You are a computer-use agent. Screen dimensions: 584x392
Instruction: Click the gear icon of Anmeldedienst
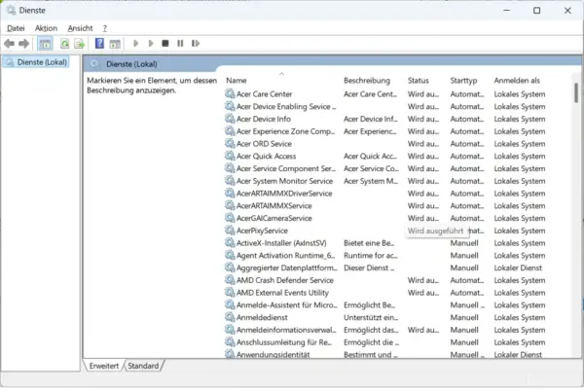tap(230, 317)
